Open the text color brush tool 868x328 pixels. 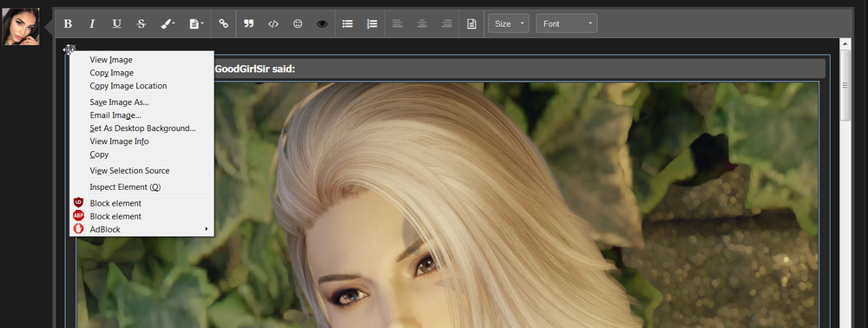168,23
